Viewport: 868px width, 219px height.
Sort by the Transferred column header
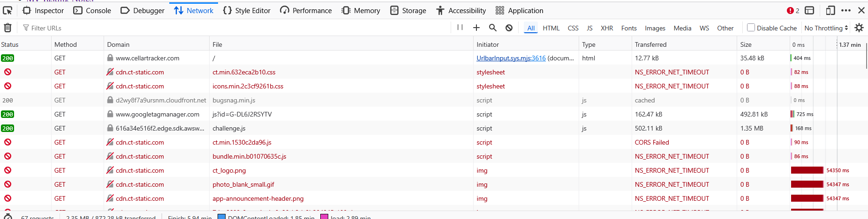pos(650,44)
